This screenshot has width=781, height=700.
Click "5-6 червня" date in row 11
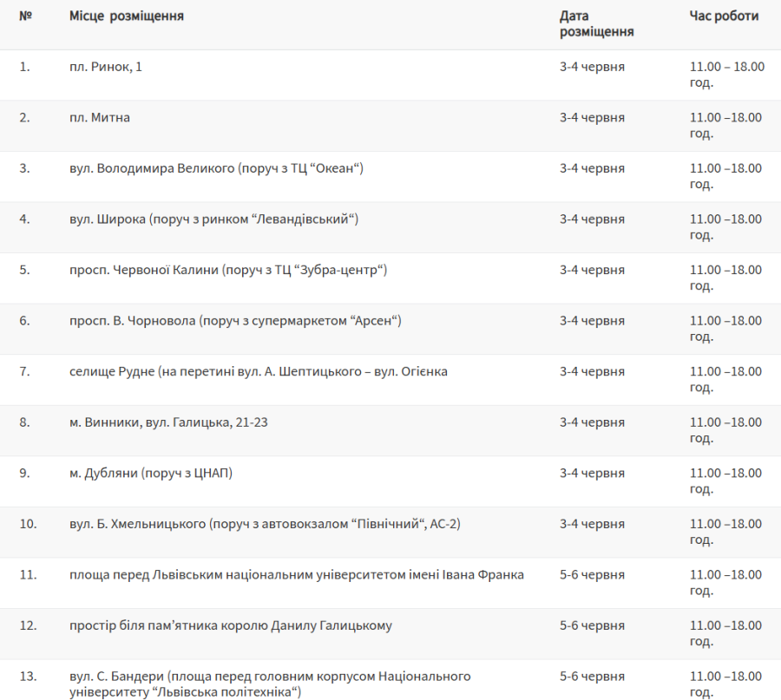tap(592, 574)
